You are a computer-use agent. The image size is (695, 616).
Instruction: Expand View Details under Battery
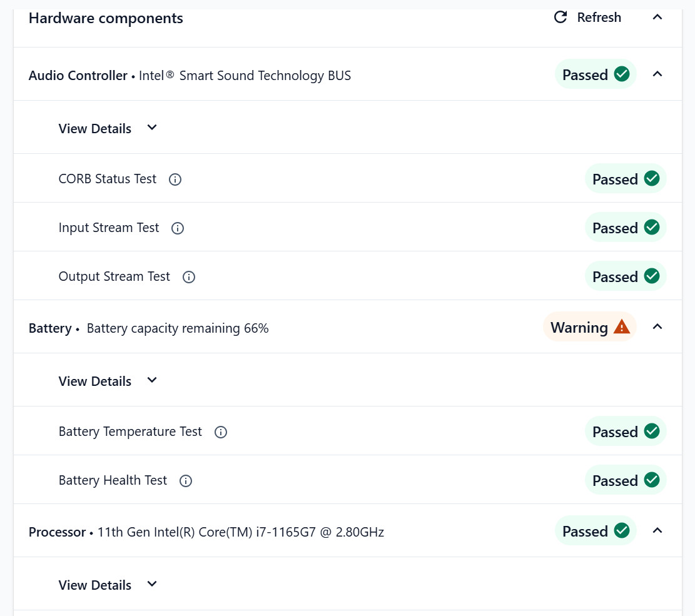(108, 381)
